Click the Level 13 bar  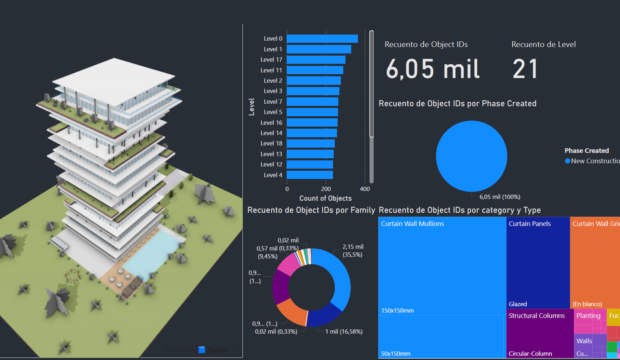click(x=310, y=154)
